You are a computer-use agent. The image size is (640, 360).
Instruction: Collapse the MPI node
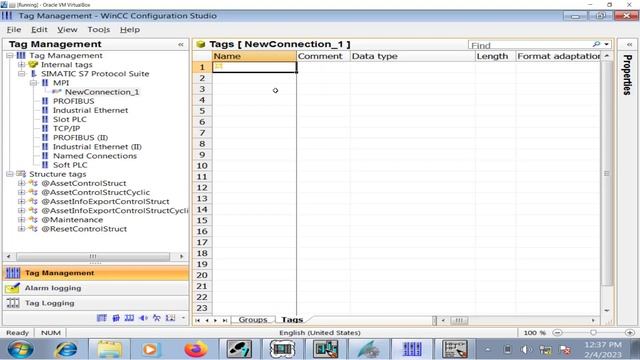point(33,83)
